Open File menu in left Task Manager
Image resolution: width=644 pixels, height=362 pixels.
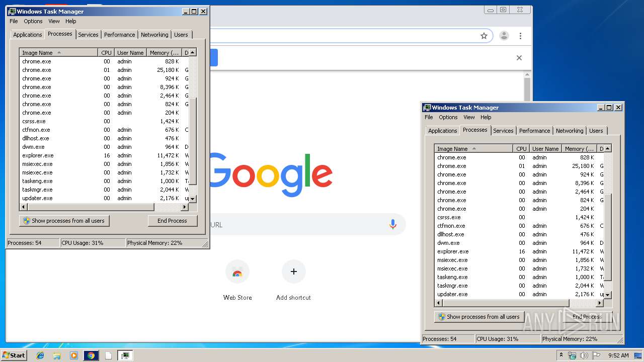14,21
